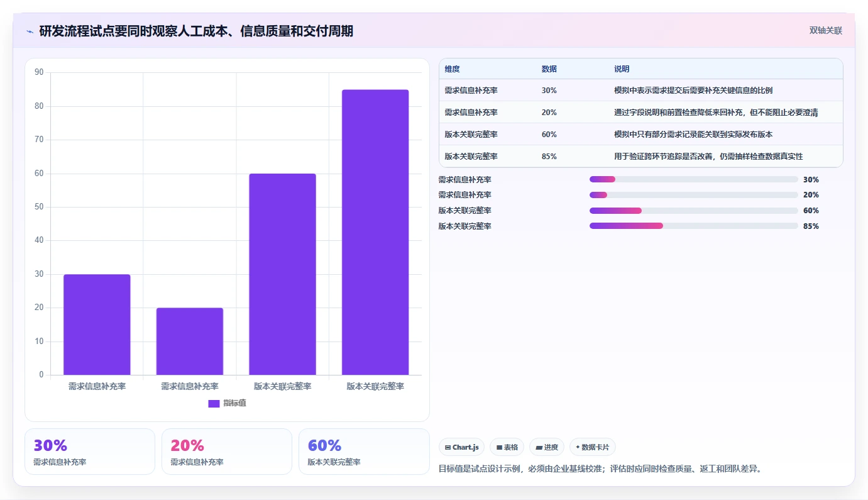Click the y-axis label 90
This screenshot has width=868, height=500.
click(39, 72)
